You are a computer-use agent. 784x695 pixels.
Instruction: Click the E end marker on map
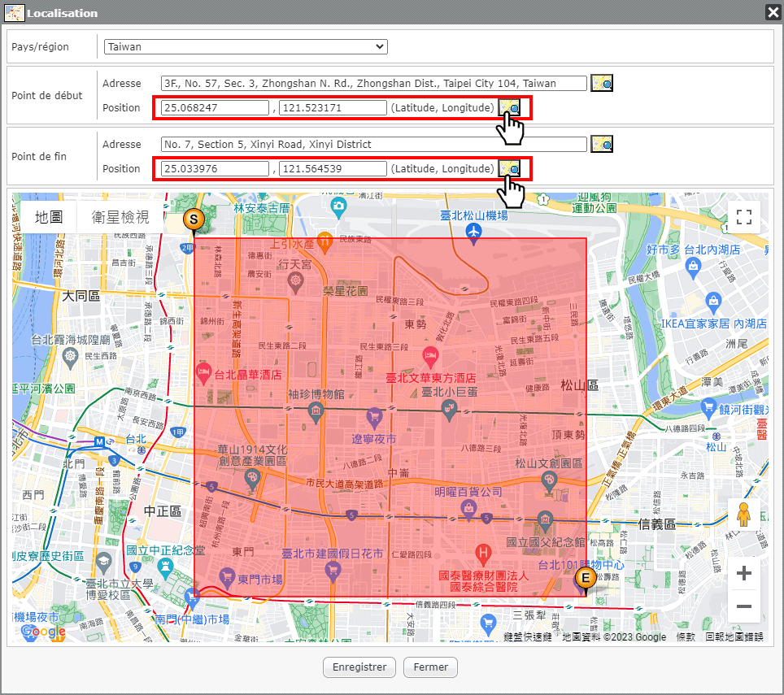coord(584,579)
